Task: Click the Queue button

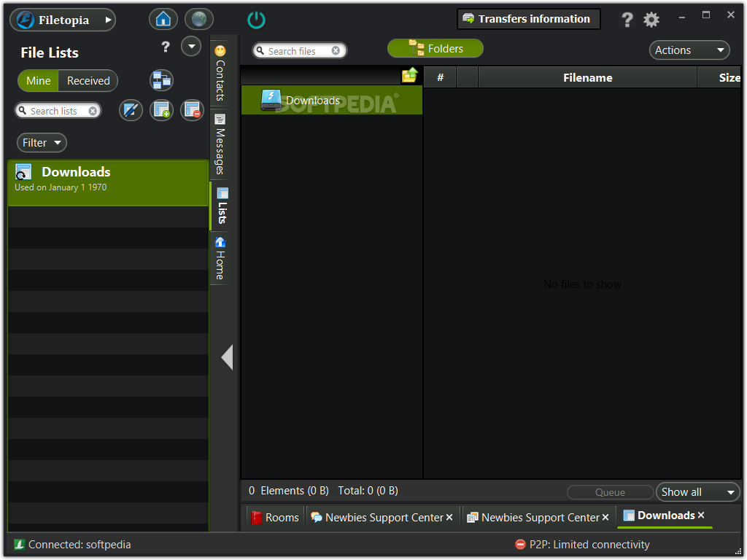Action: (x=610, y=492)
